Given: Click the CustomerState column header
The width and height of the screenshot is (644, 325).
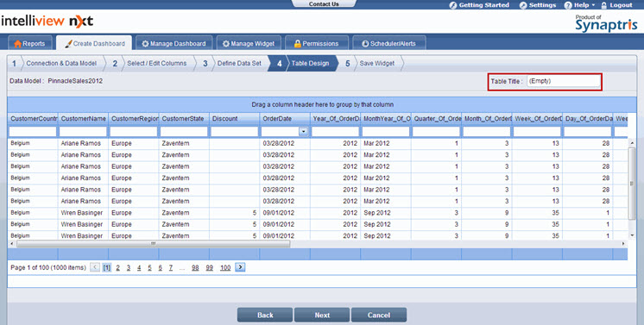Looking at the screenshot, I should pyautogui.click(x=184, y=119).
